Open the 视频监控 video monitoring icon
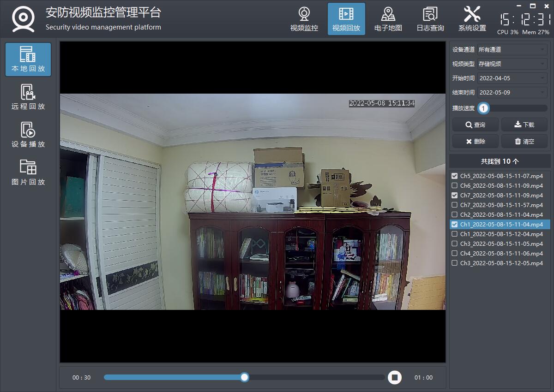554x392 pixels. [x=304, y=19]
